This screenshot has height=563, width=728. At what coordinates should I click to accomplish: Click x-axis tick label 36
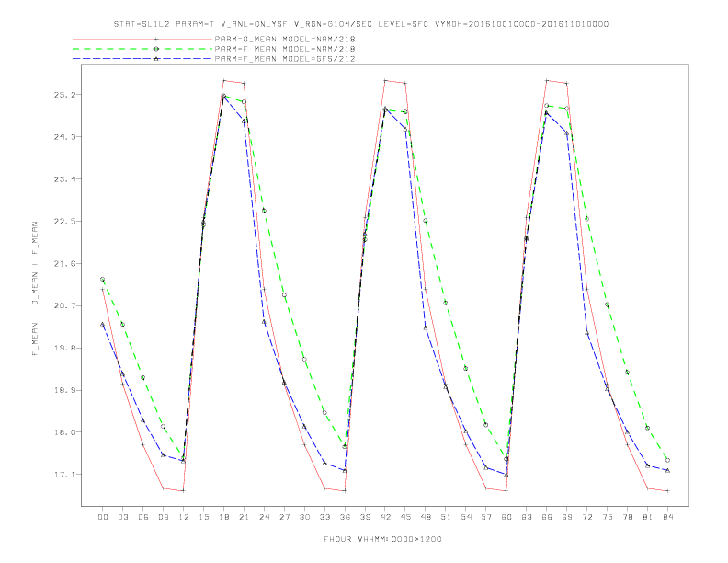coord(345,517)
